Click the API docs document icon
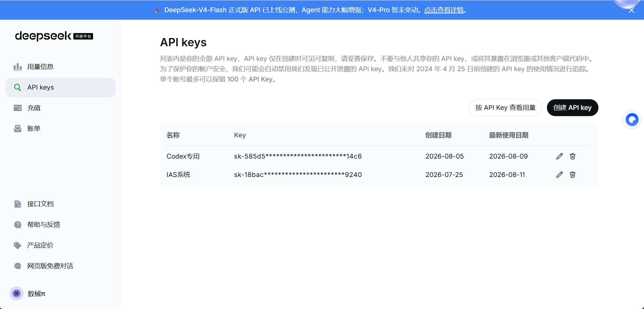This screenshot has height=309, width=644. click(x=18, y=204)
